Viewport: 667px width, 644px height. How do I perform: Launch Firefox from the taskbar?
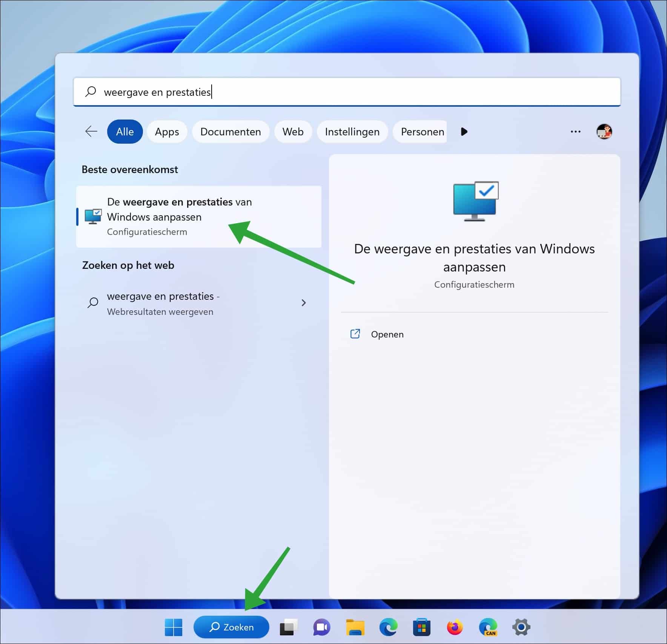click(x=454, y=627)
